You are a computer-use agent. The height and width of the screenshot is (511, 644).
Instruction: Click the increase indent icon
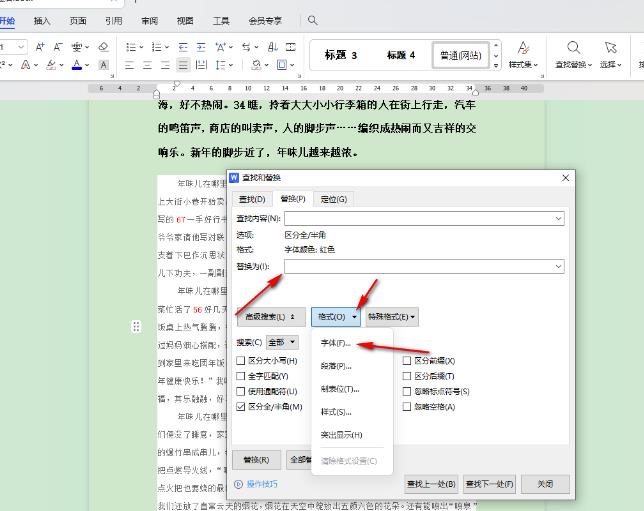pyautogui.click(x=201, y=47)
